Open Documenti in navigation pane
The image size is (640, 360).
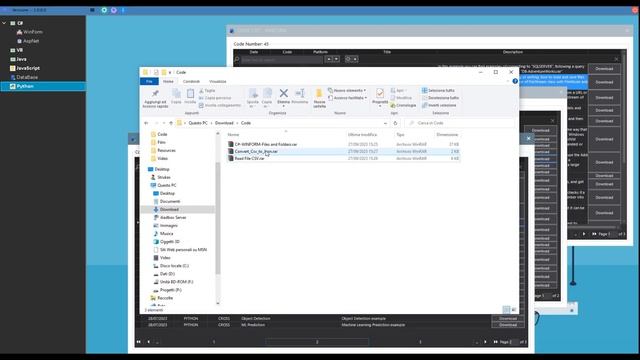click(169, 201)
